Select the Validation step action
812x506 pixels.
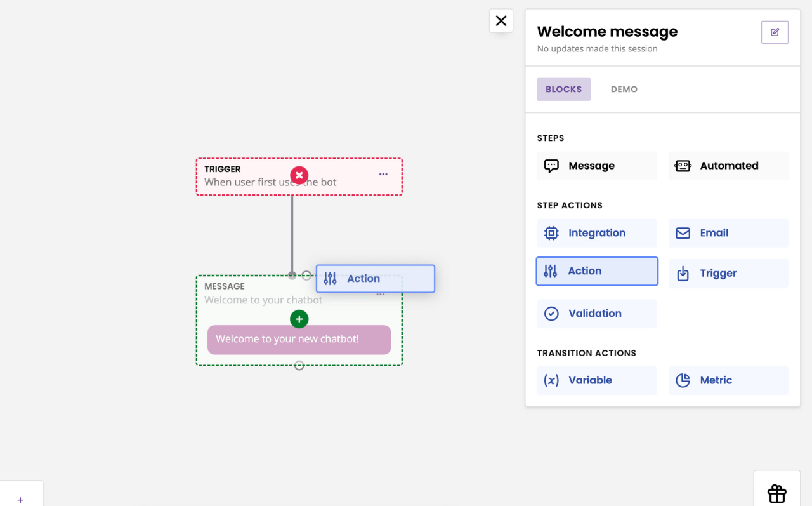click(597, 314)
